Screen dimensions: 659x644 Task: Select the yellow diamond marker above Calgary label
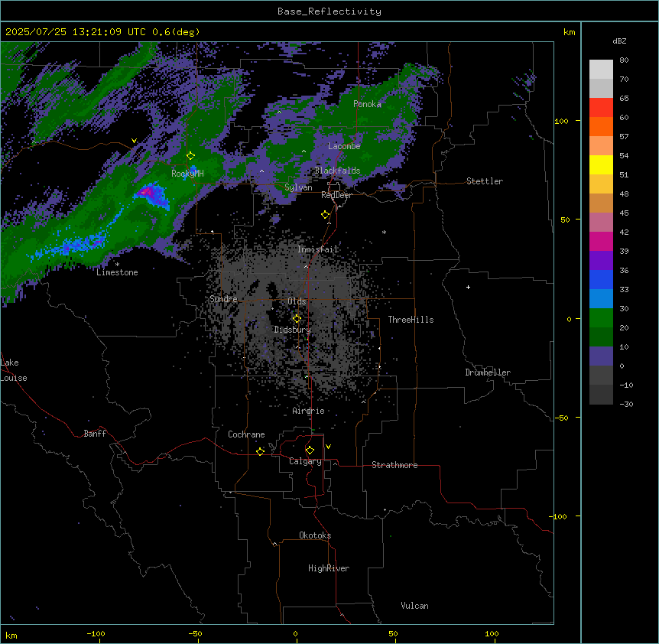[x=310, y=450]
